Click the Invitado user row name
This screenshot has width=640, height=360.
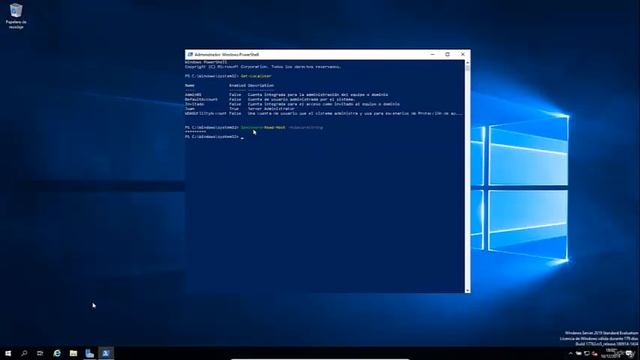pos(194,104)
